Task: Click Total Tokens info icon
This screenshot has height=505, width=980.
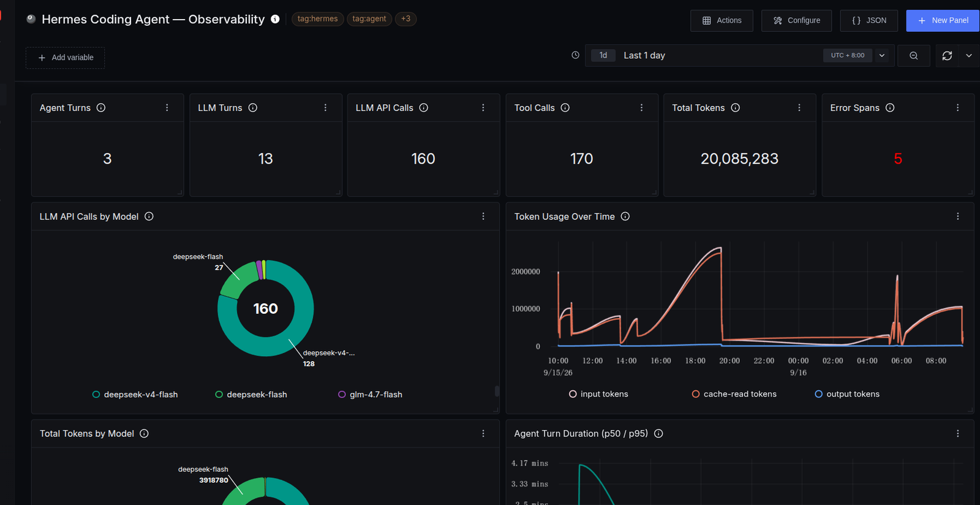Action: click(736, 108)
